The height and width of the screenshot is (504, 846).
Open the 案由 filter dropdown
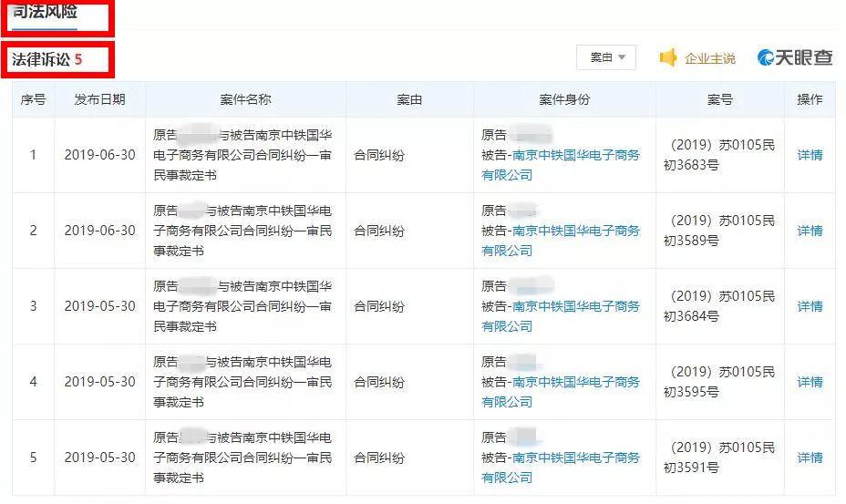tap(605, 57)
